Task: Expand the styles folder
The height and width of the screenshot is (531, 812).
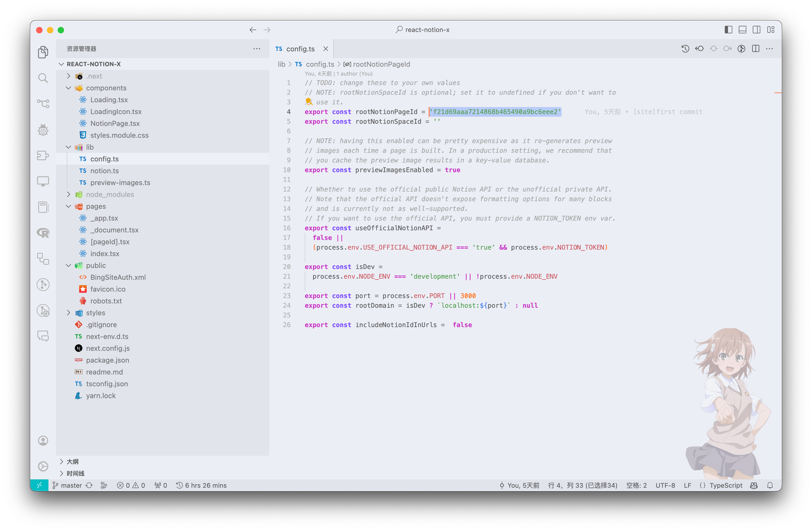Action: pos(69,313)
